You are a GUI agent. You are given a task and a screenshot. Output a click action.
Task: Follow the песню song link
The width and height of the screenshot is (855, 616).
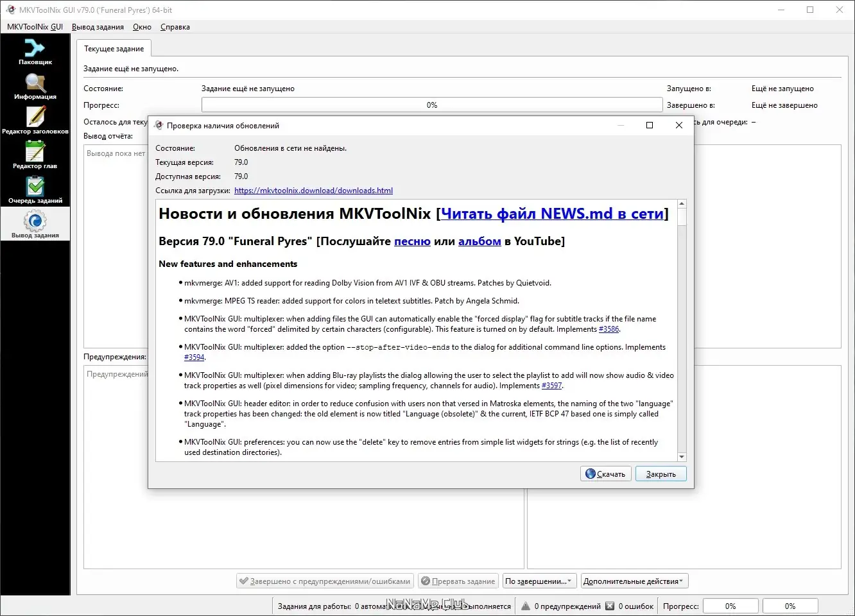coord(412,241)
